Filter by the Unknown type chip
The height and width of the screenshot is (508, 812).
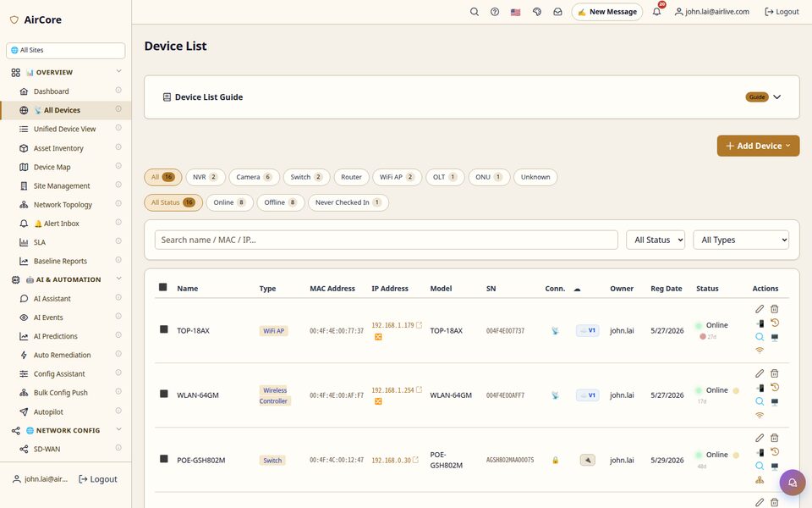pos(535,177)
